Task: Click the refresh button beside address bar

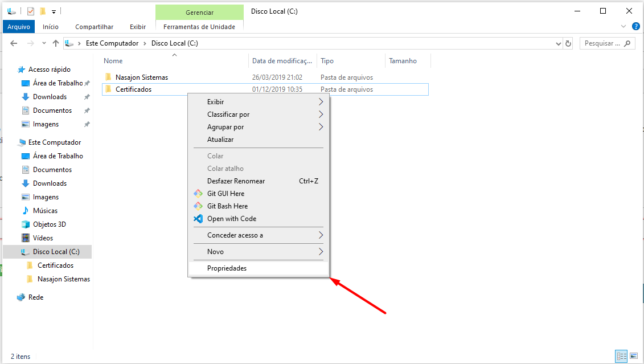Action: coord(568,43)
